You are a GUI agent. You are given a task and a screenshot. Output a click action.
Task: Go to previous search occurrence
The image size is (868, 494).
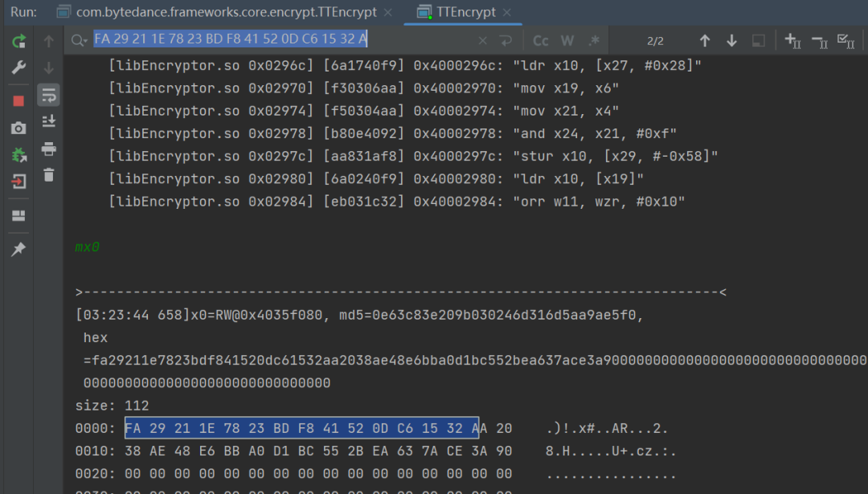point(705,40)
